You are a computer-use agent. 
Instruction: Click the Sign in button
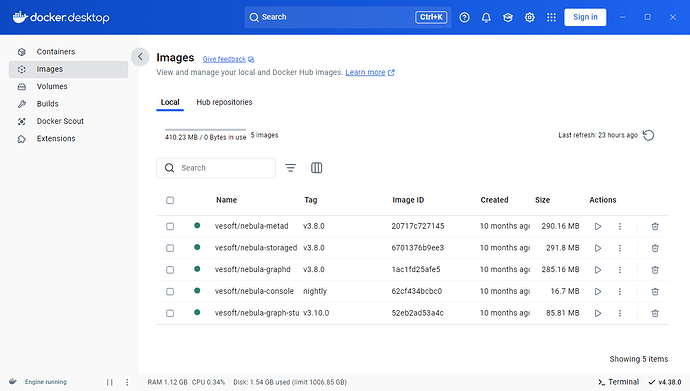click(585, 17)
